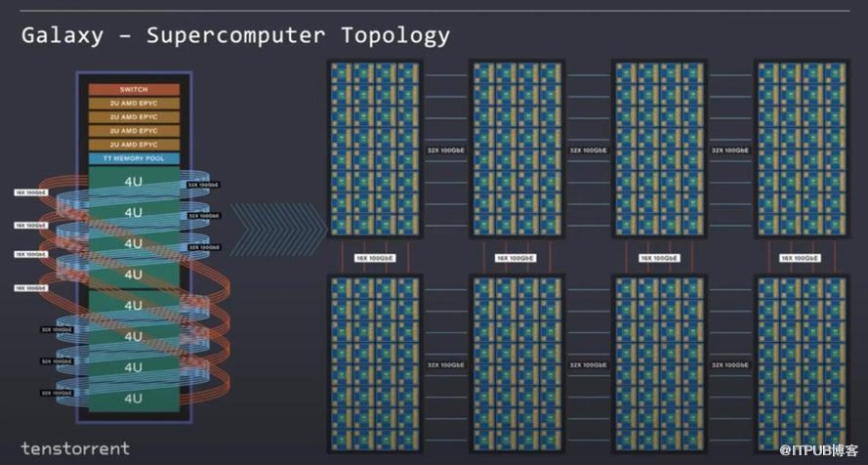868x465 pixels.
Task: Select the blue TT MEMORY POOL block
Action: 134,158
